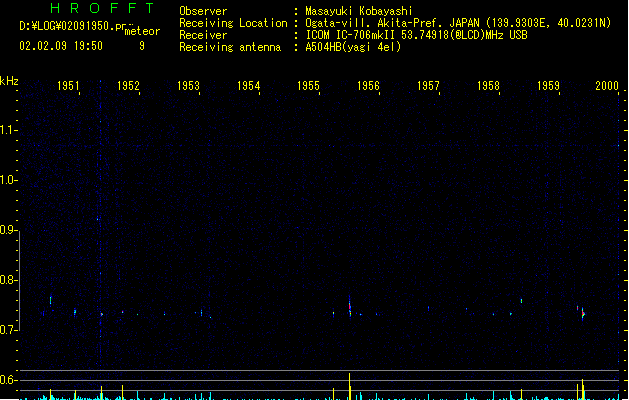Click the 1954 time axis label
629x400 pixels.
pos(249,86)
